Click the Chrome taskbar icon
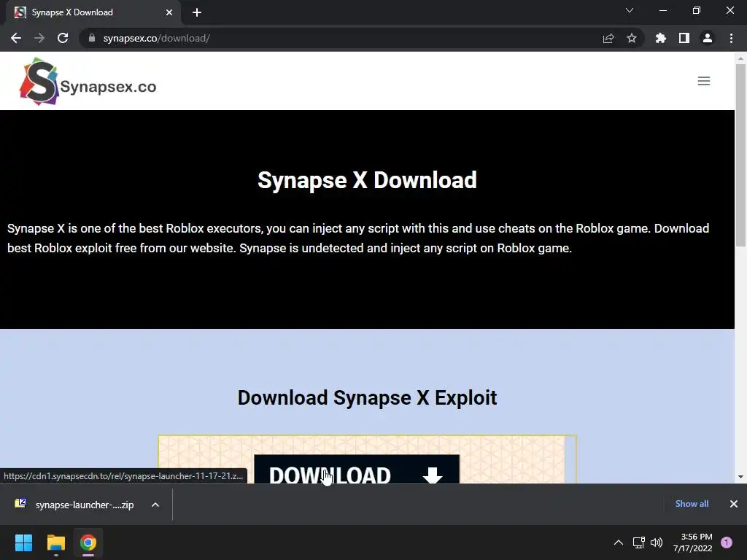This screenshot has height=560, width=747. 88,542
